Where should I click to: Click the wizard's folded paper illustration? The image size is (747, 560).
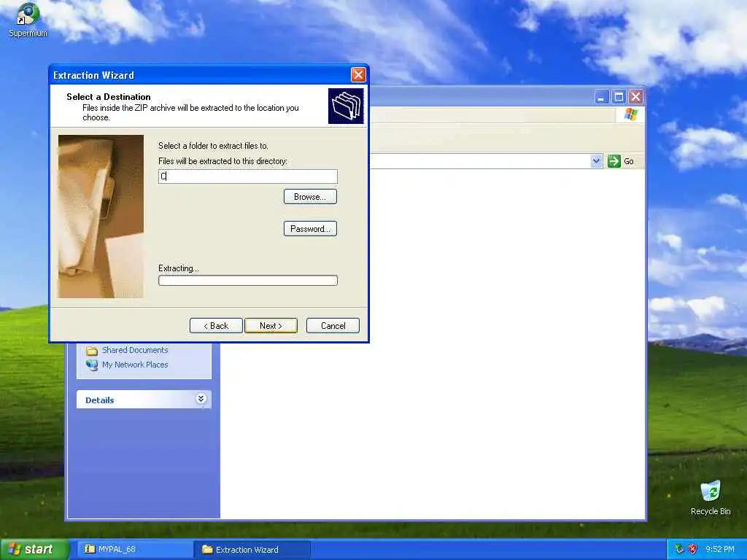pos(101,217)
